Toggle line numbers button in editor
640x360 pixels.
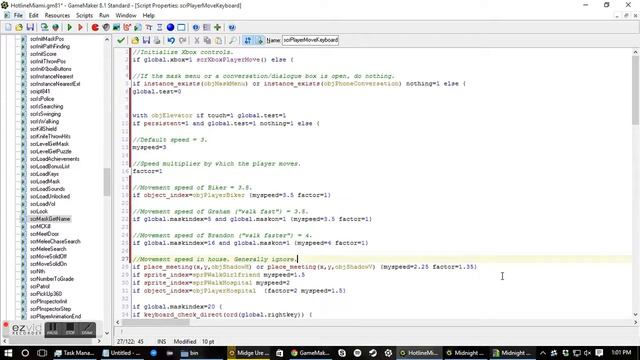click(x=248, y=40)
